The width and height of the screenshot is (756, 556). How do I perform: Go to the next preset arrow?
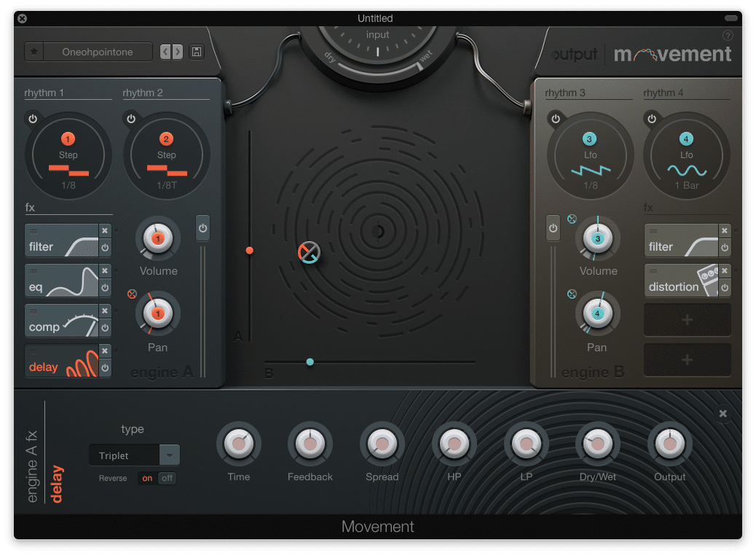178,52
